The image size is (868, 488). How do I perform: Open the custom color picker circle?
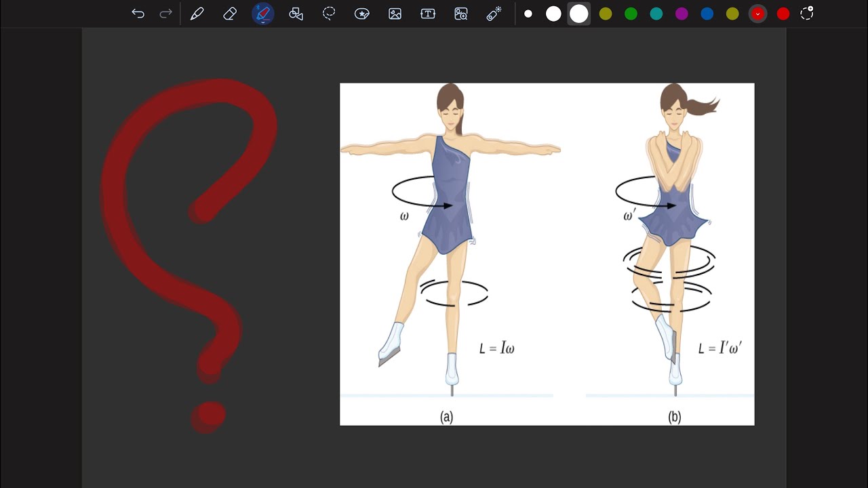click(807, 14)
